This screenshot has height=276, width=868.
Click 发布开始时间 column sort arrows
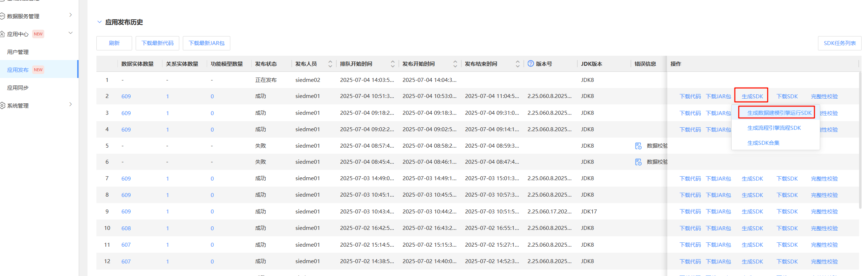point(455,64)
